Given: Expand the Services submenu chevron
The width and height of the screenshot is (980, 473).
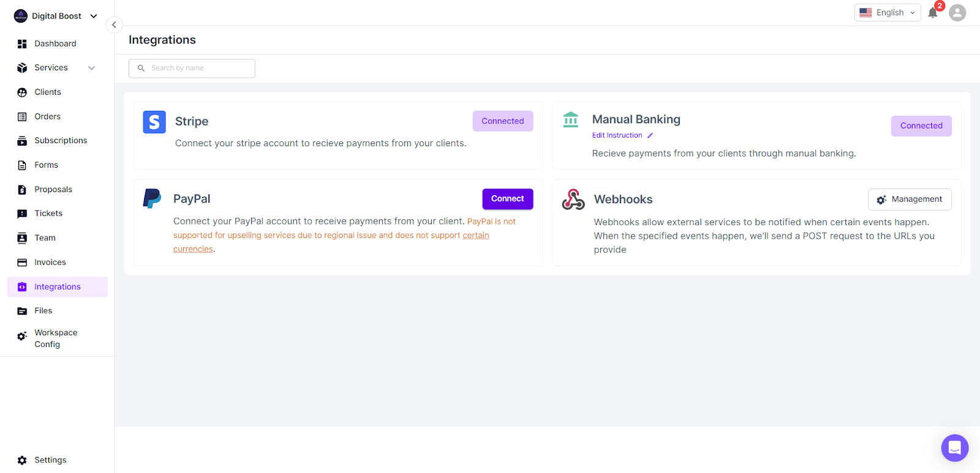Looking at the screenshot, I should 92,68.
